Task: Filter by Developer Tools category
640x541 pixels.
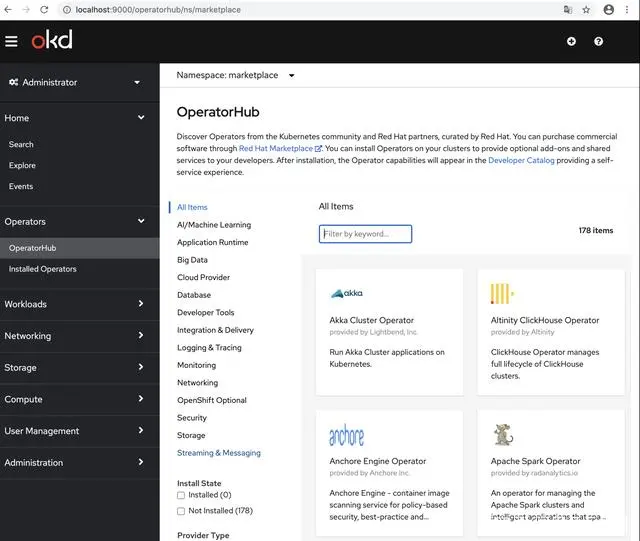Action: [x=206, y=312]
